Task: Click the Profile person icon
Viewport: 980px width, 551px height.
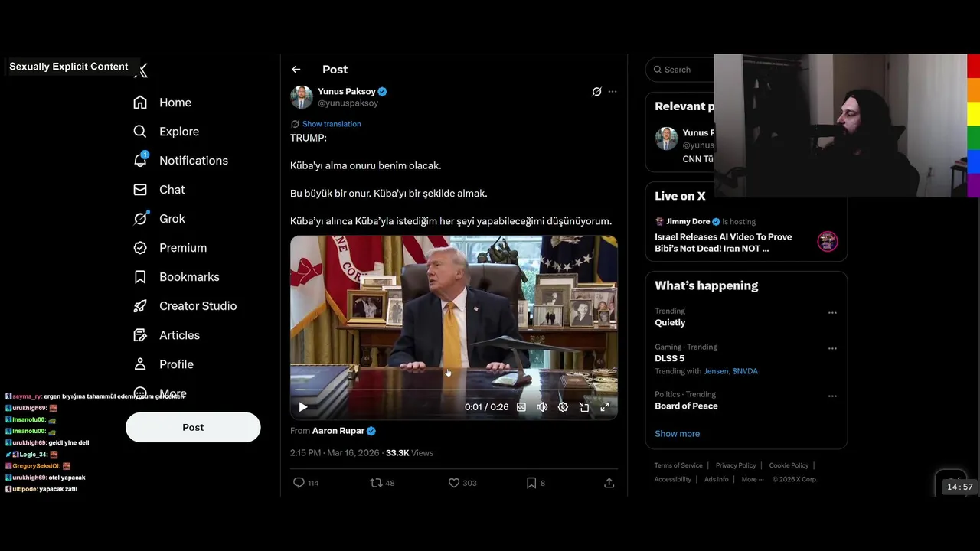Action: coord(140,364)
